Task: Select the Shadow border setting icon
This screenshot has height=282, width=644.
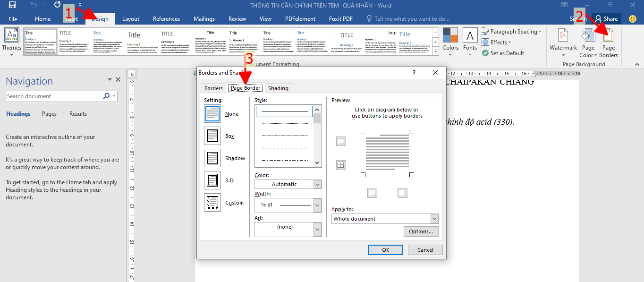Action: click(x=212, y=158)
